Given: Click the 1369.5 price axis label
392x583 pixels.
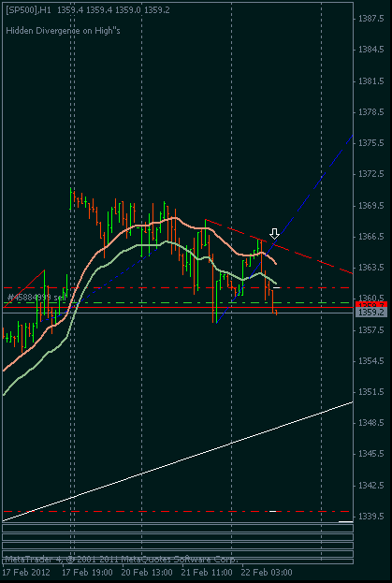Looking at the screenshot, I should point(371,206).
